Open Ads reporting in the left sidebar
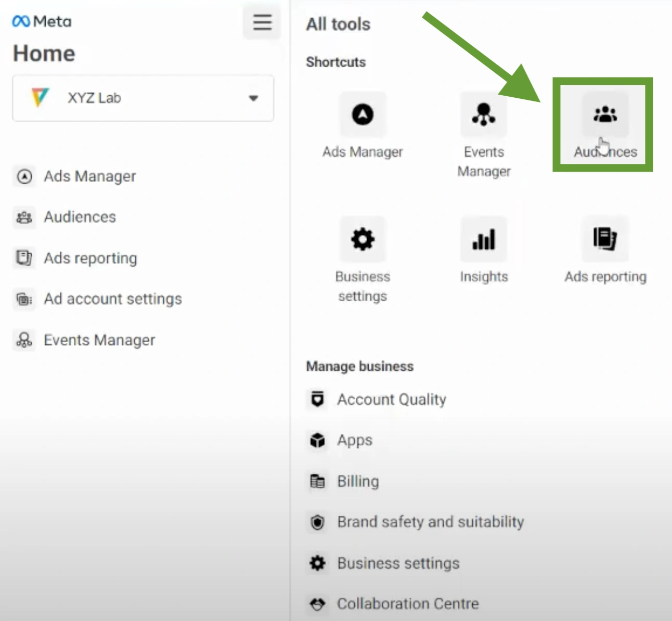 pos(91,258)
